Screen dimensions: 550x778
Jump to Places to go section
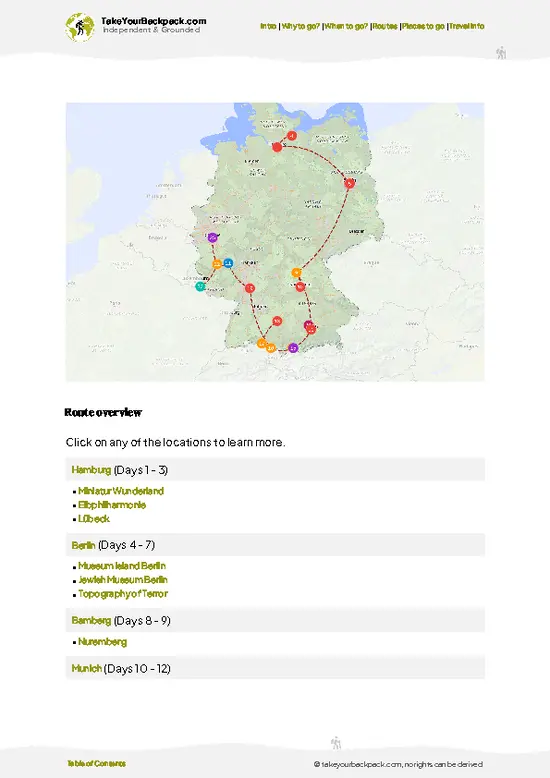[x=423, y=26]
